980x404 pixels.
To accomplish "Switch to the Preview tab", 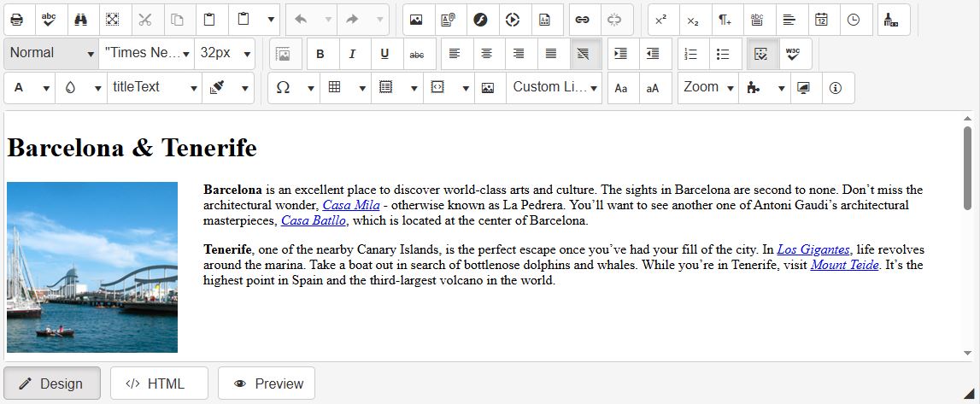I will click(x=267, y=384).
